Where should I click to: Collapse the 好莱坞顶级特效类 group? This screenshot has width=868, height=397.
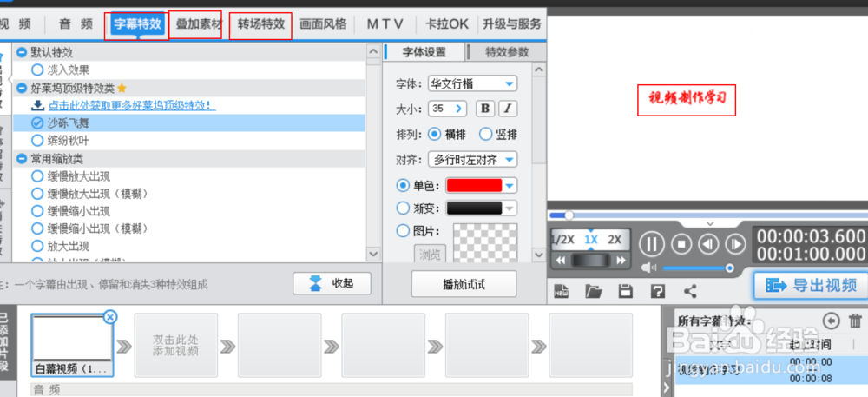[23, 88]
